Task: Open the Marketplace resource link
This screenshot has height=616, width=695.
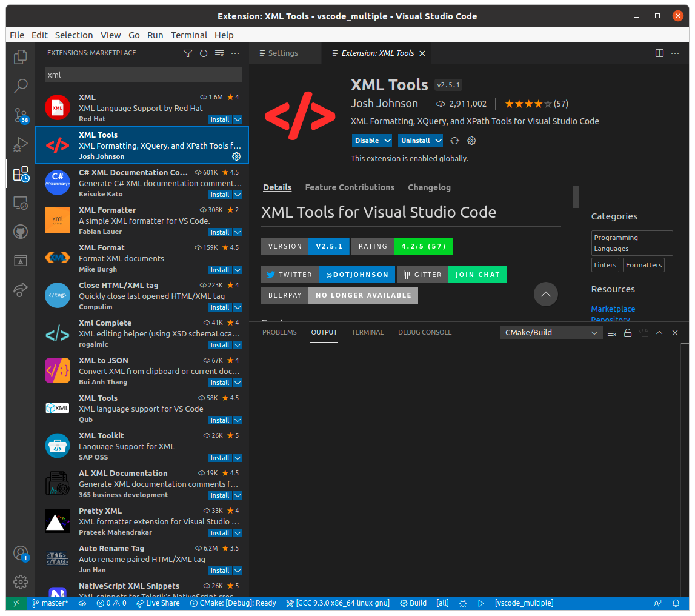Action: [613, 309]
